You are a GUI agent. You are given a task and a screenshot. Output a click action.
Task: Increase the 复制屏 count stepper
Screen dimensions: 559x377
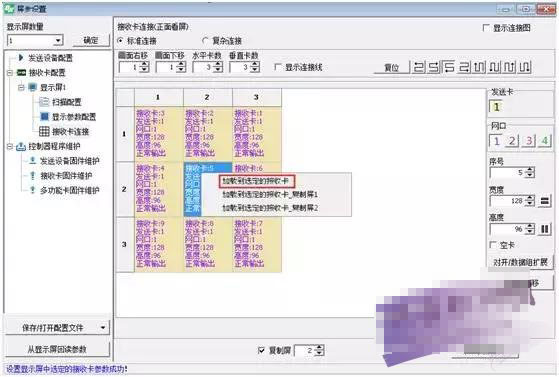tap(319, 348)
